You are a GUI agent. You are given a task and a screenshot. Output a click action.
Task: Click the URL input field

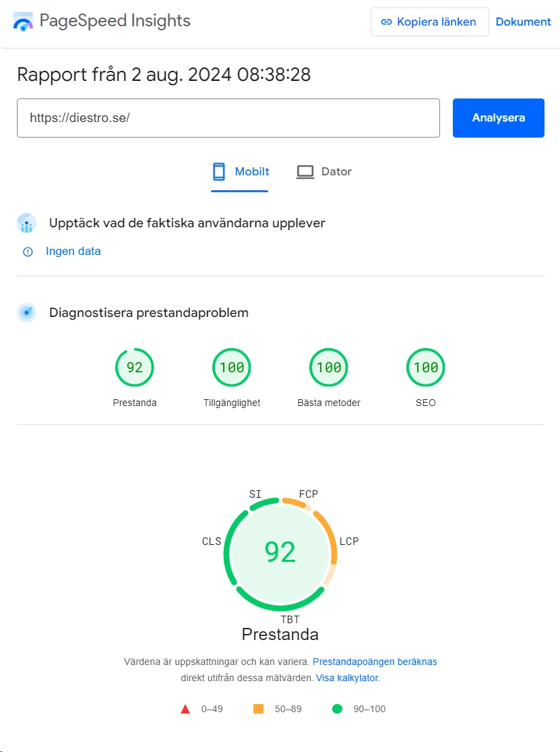click(228, 118)
